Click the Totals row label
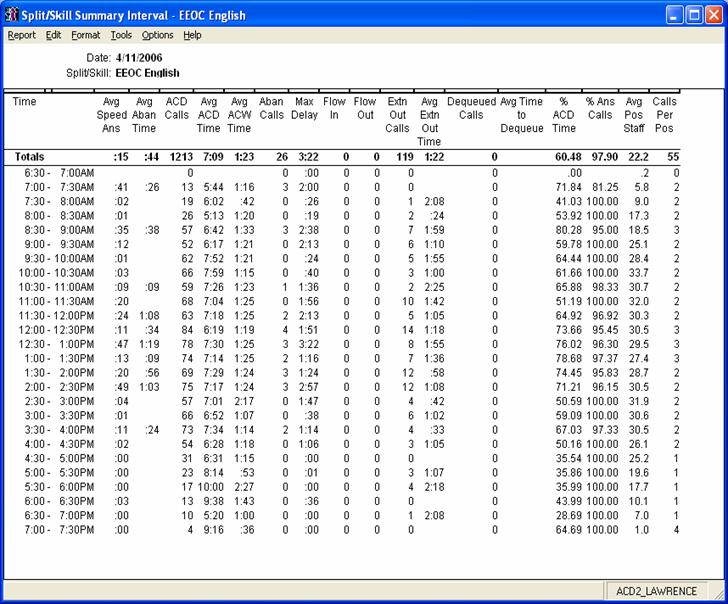The height and width of the screenshot is (604, 728). coord(29,157)
